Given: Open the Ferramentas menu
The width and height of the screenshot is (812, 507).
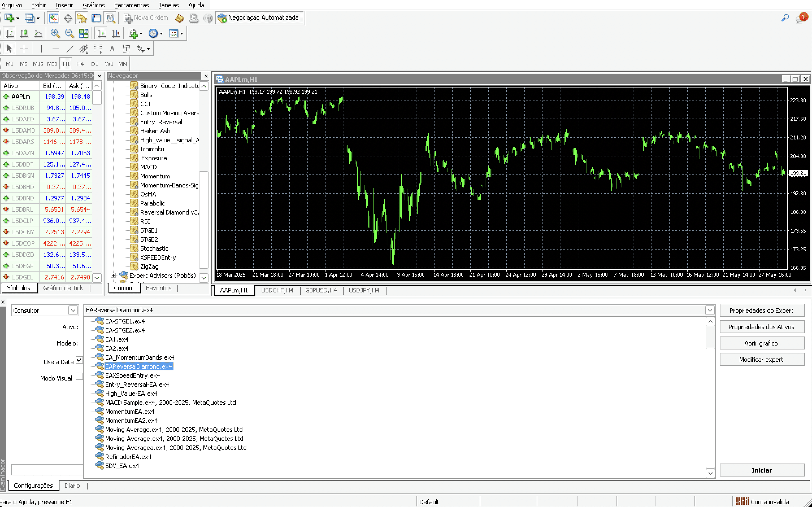Looking at the screenshot, I should point(131,5).
